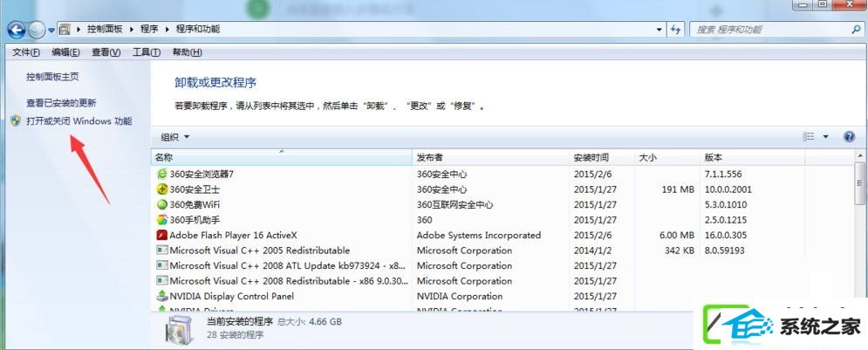Click version 10.0.0.2001 cell
Screen dimensions: 868x350
pyautogui.click(x=728, y=189)
